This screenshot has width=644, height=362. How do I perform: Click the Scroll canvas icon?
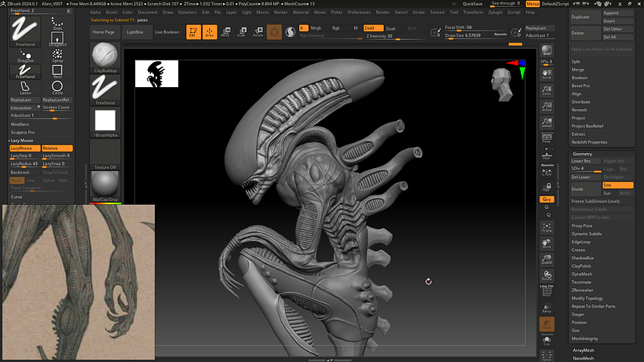tap(547, 75)
